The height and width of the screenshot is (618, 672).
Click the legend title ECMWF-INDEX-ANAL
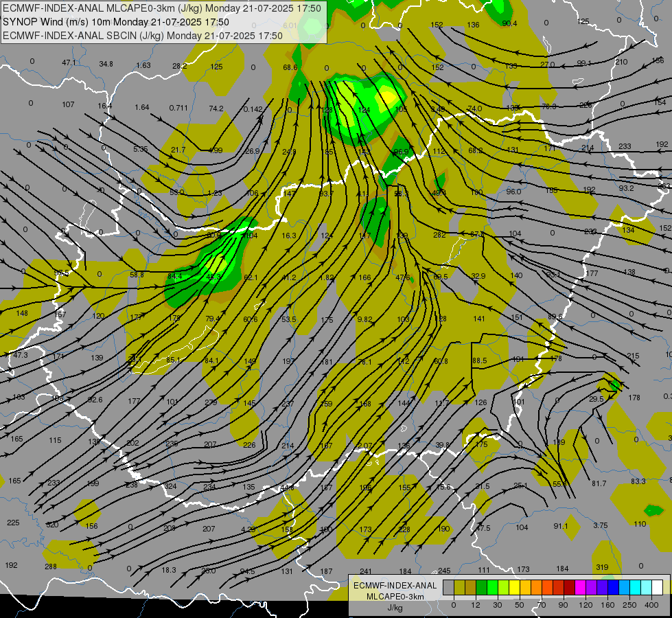pos(395,586)
